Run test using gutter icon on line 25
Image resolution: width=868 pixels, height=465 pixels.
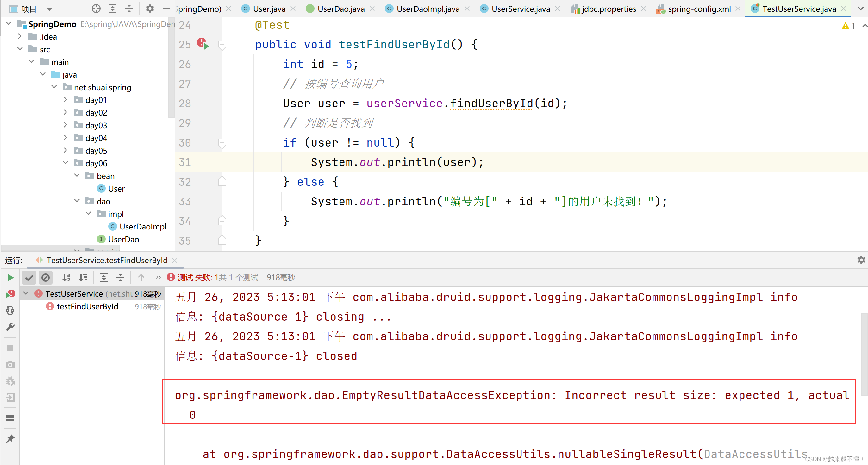tap(203, 44)
